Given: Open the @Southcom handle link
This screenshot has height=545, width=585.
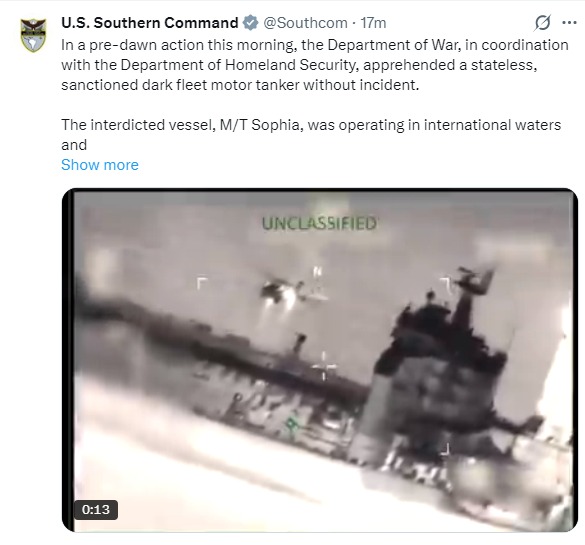Looking at the screenshot, I should (x=306, y=23).
